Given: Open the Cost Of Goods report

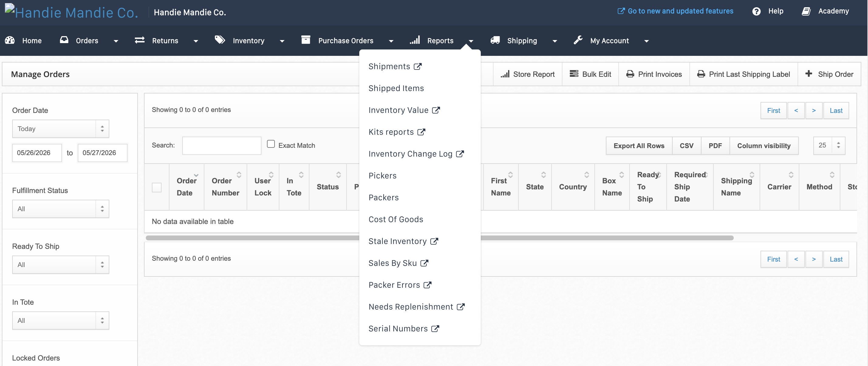Looking at the screenshot, I should [396, 219].
